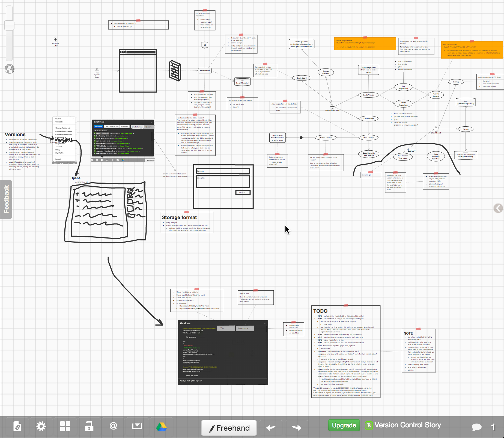Select Auto Version by Operations ellipse
Image resolution: width=504 pixels, height=438 pixels.
click(436, 156)
